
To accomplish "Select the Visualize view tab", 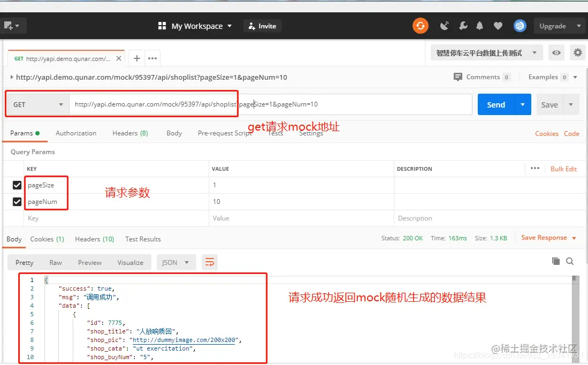I will point(130,263).
